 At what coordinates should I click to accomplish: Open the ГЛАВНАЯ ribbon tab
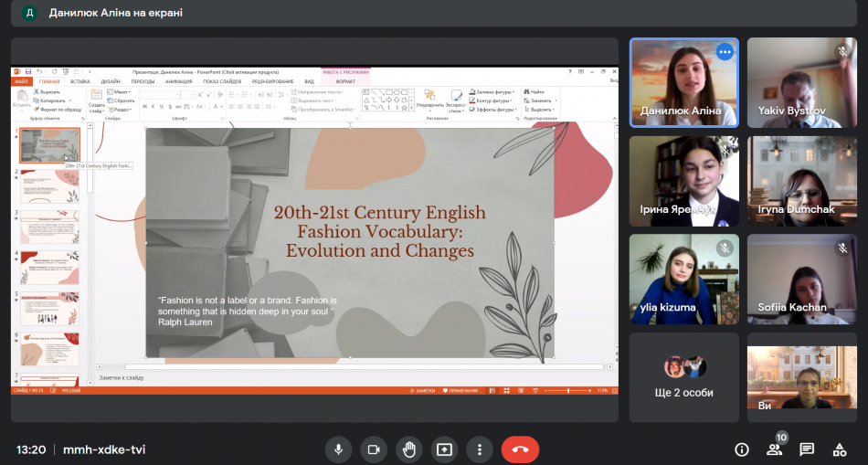(x=48, y=81)
